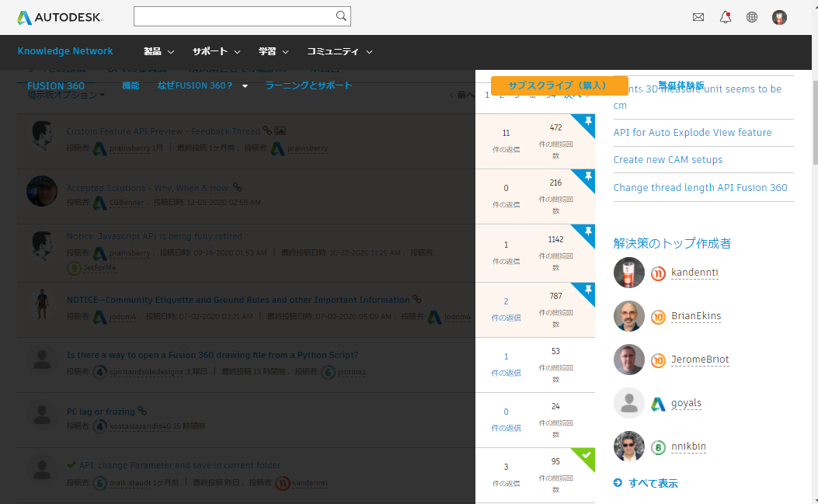Expand the 製品 menu
Viewport: 818px width, 504px height.
tap(159, 52)
